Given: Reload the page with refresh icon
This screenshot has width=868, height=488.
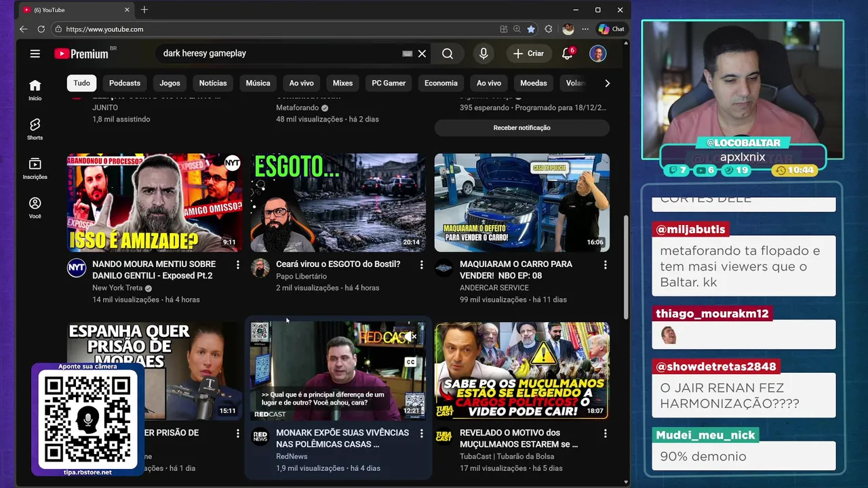Looking at the screenshot, I should click(41, 29).
